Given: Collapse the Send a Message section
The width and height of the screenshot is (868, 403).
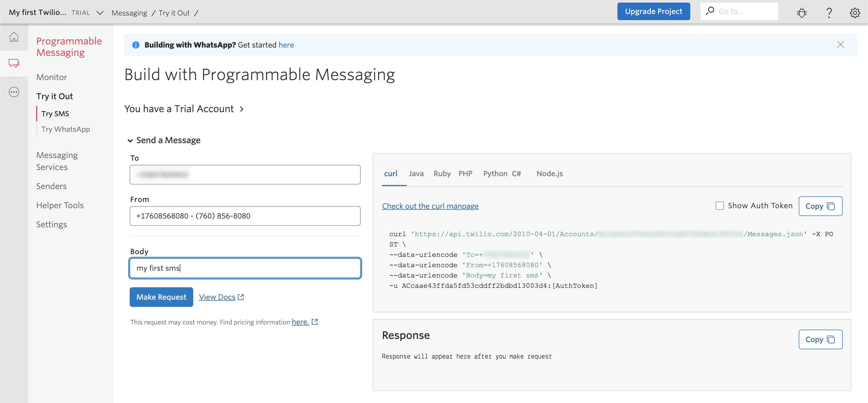Looking at the screenshot, I should pyautogui.click(x=130, y=141).
